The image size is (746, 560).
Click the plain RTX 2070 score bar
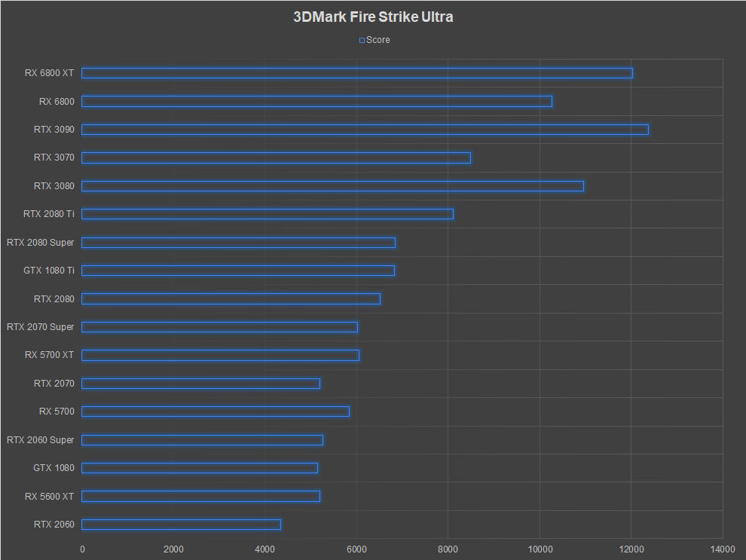click(x=200, y=384)
